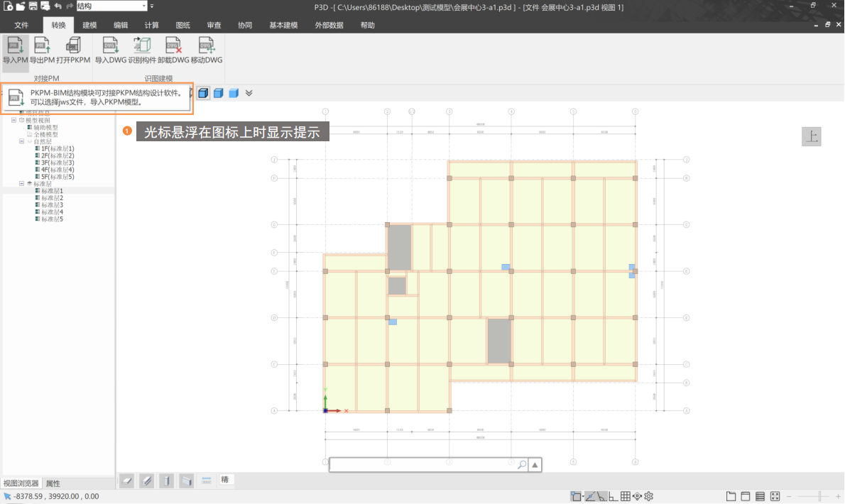Screen dimensions: 845x504
Task: Expand the view toolbar double-chevron overflow
Action: (x=249, y=93)
